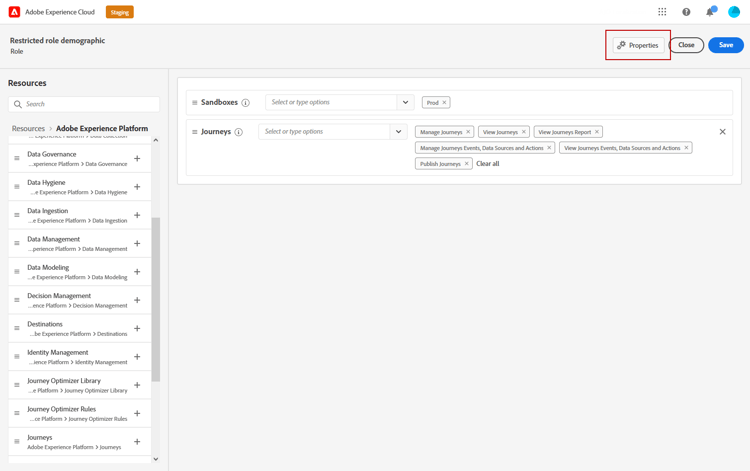
Task: Click the resources list scroll-down arrow
Action: (155, 459)
